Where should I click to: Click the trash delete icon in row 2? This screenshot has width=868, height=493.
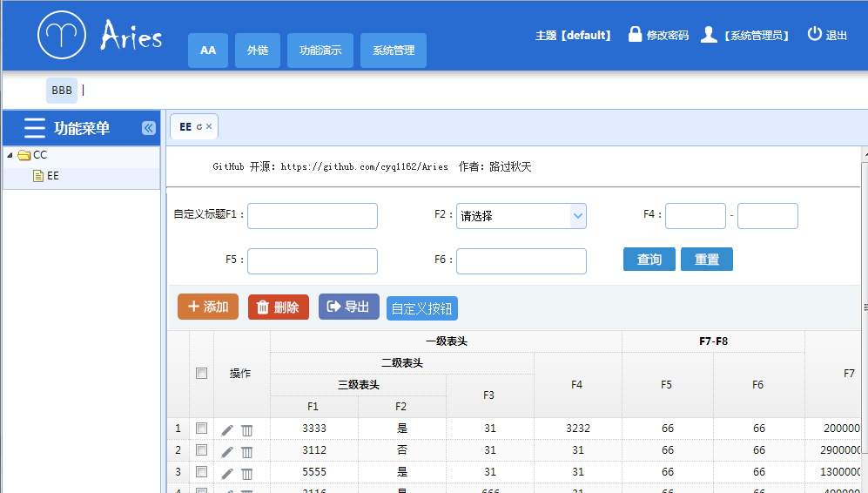point(247,452)
